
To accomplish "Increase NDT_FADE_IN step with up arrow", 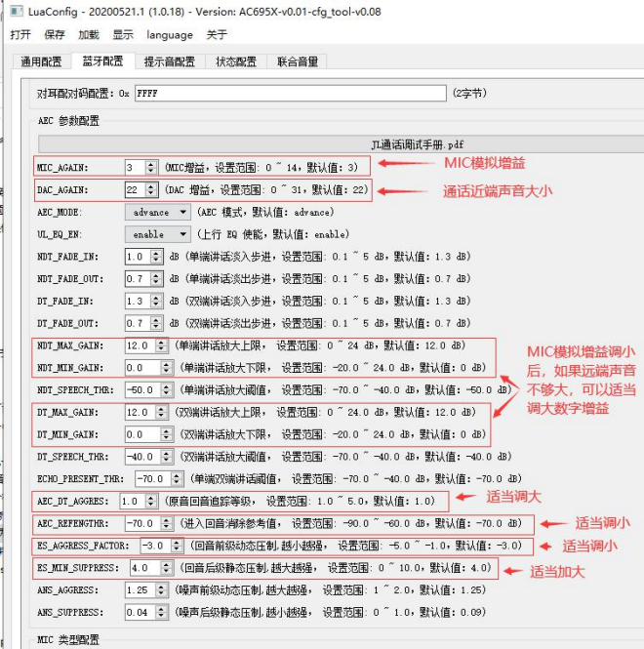I will pyautogui.click(x=155, y=253).
